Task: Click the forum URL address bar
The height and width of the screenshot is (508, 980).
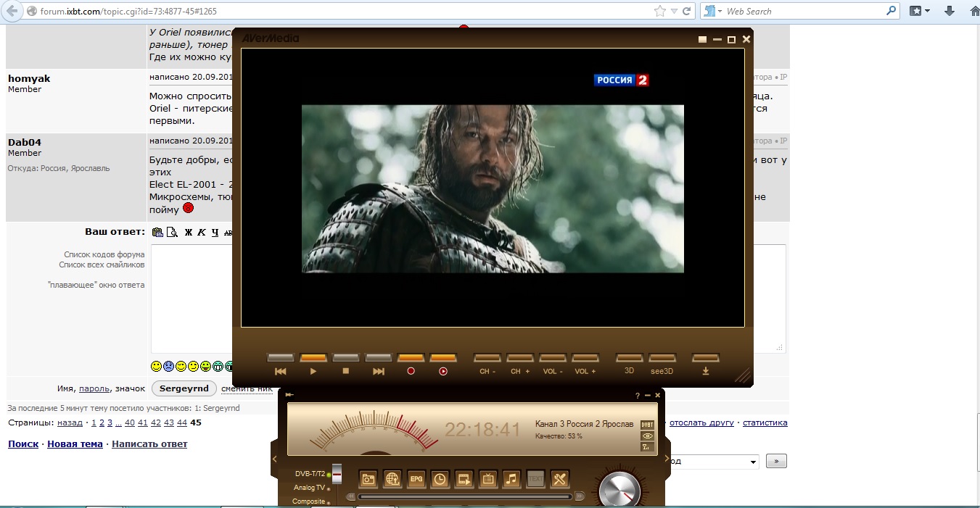Action: coord(341,12)
